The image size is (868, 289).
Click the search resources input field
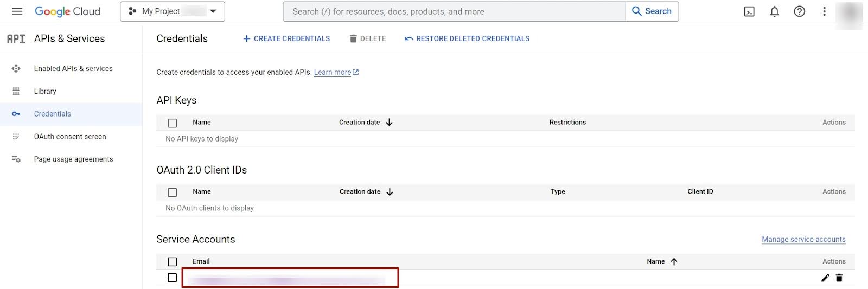[x=454, y=11]
